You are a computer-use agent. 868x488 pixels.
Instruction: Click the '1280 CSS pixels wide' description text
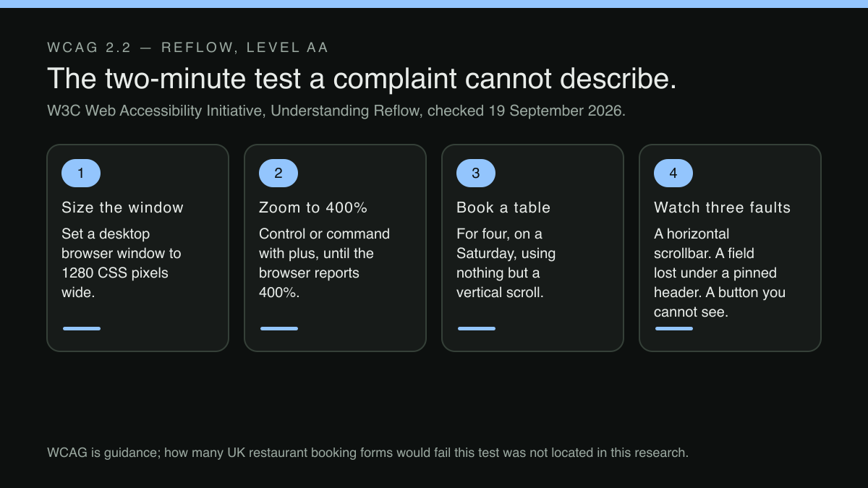click(x=122, y=263)
